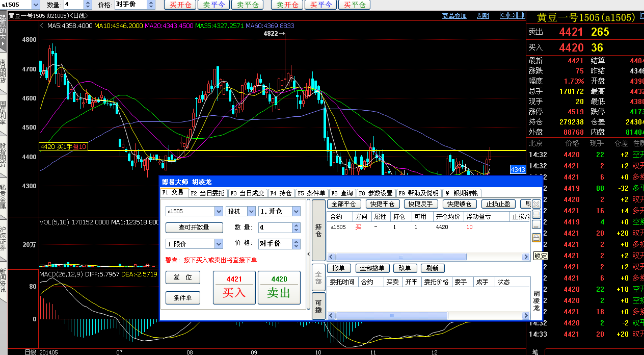Expand the 1.开仓 open/close dropdown

point(296,211)
